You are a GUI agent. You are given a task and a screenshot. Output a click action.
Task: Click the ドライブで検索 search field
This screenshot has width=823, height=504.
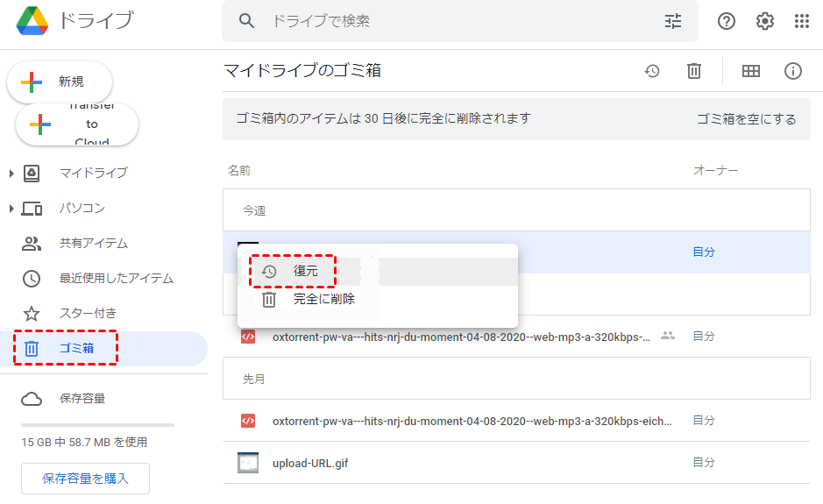(x=460, y=21)
